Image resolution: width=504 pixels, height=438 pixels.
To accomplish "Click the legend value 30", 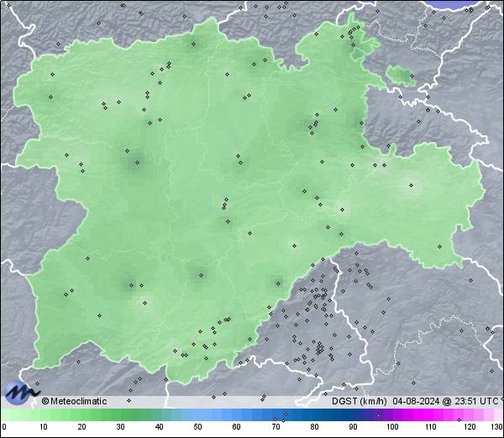I will (120, 427).
